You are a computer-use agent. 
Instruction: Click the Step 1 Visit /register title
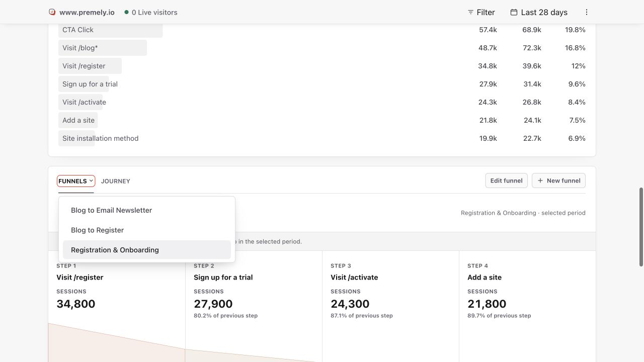coord(80,277)
